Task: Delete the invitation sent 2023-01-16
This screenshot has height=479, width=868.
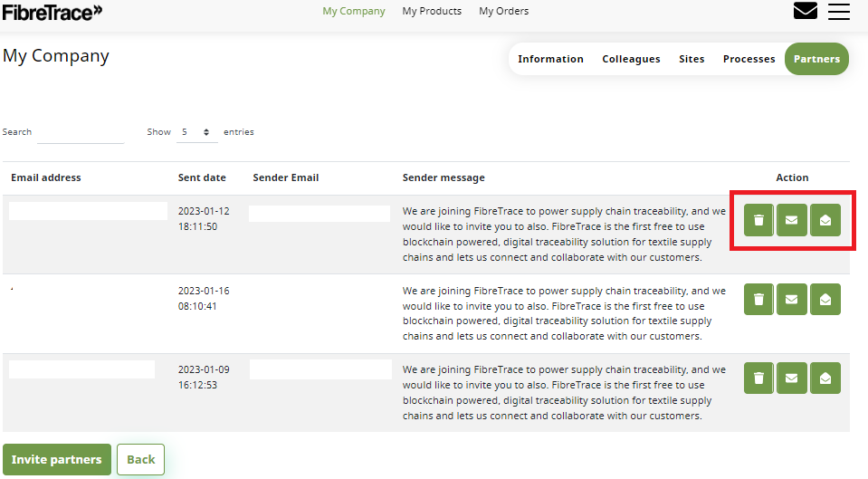Action: pos(758,299)
